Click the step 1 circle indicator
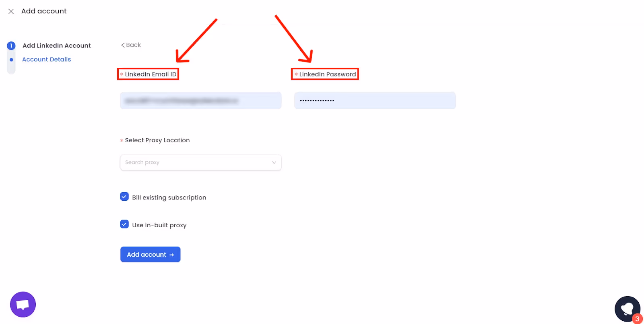This screenshot has width=644, height=324. pos(11,46)
